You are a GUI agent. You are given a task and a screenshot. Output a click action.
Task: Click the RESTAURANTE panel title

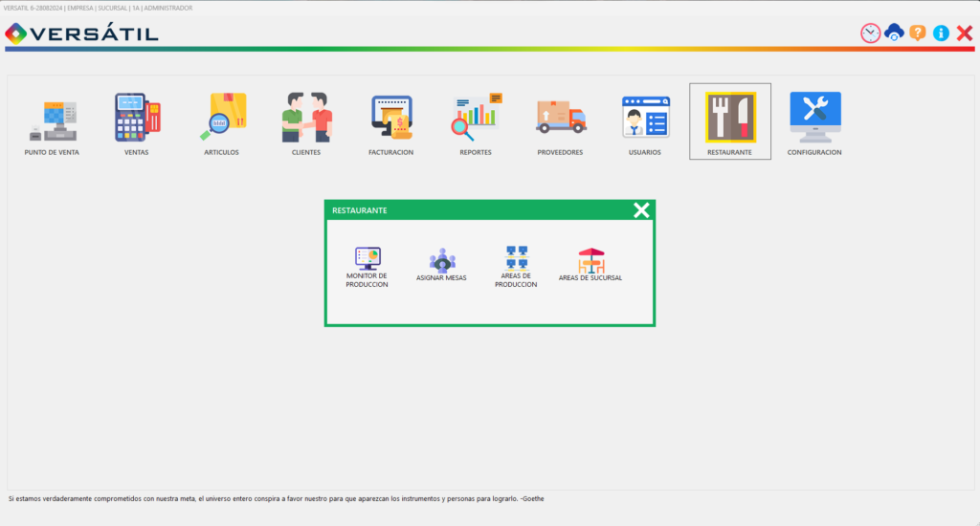click(360, 210)
